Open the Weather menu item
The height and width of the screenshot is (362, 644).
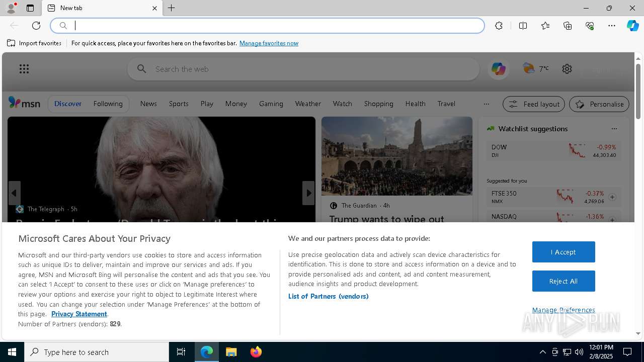[x=308, y=104]
